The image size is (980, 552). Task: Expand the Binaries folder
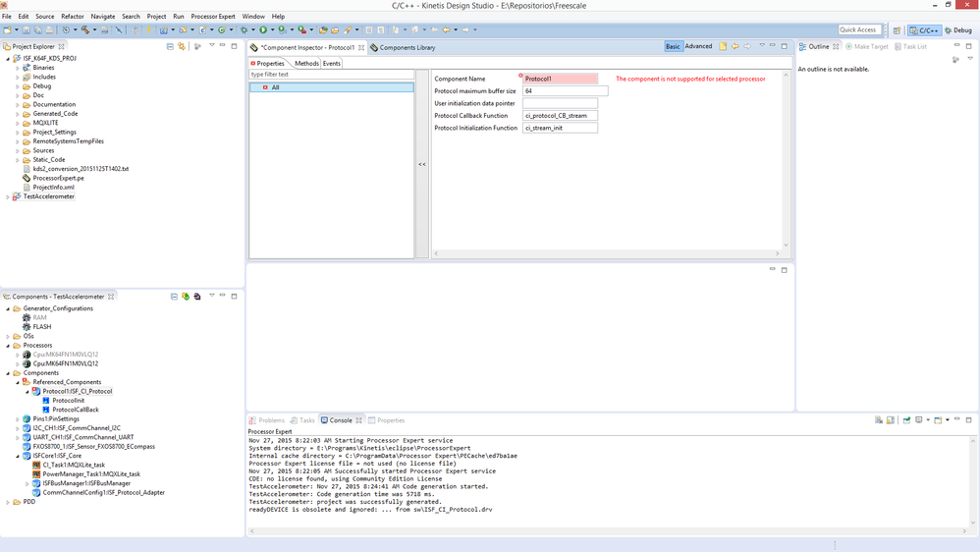[x=18, y=68]
